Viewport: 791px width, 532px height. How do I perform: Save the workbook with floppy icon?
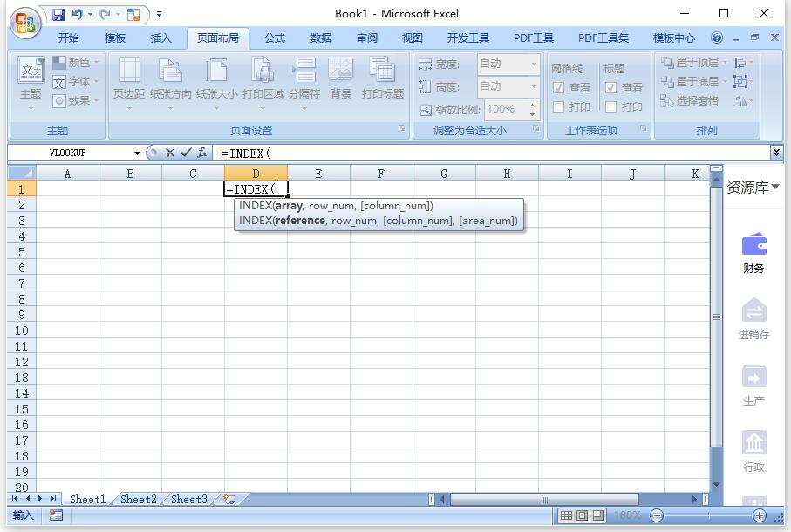point(59,14)
